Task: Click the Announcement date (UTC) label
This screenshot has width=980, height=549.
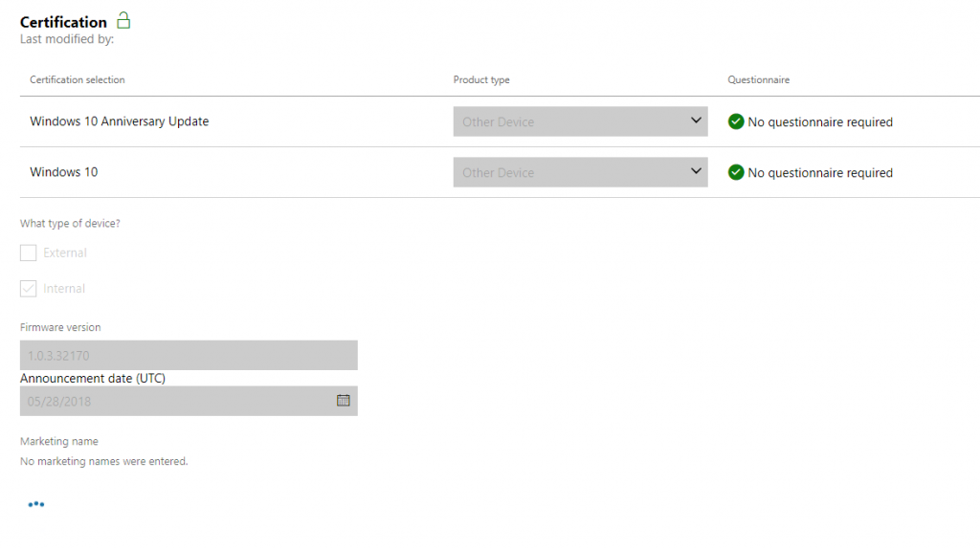Action: (93, 379)
